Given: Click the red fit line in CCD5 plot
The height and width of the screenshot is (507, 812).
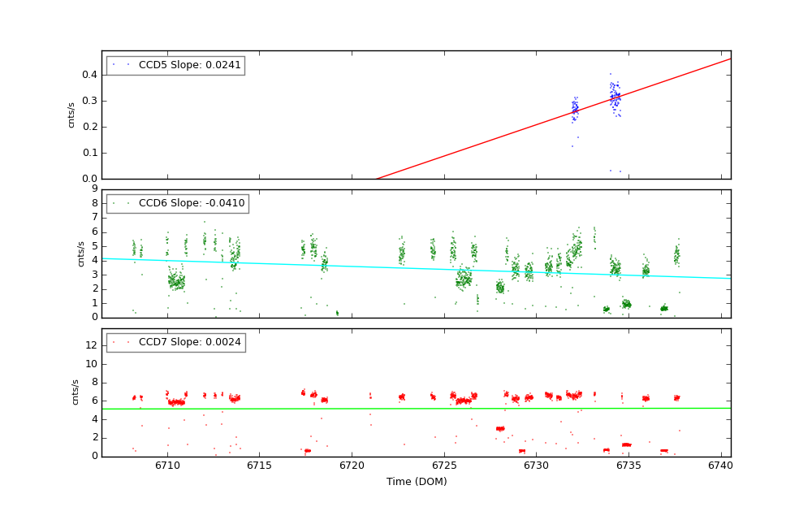Looking at the screenshot, I should click(x=553, y=119).
